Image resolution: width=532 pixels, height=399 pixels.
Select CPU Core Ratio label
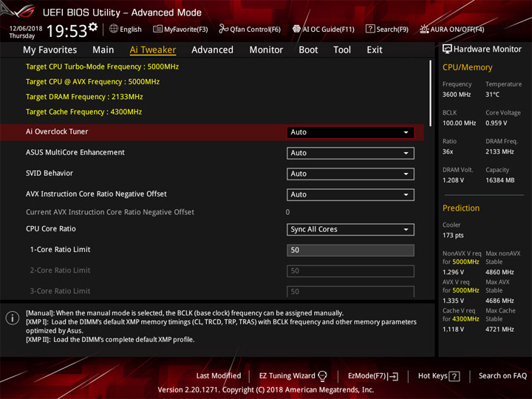coord(50,228)
